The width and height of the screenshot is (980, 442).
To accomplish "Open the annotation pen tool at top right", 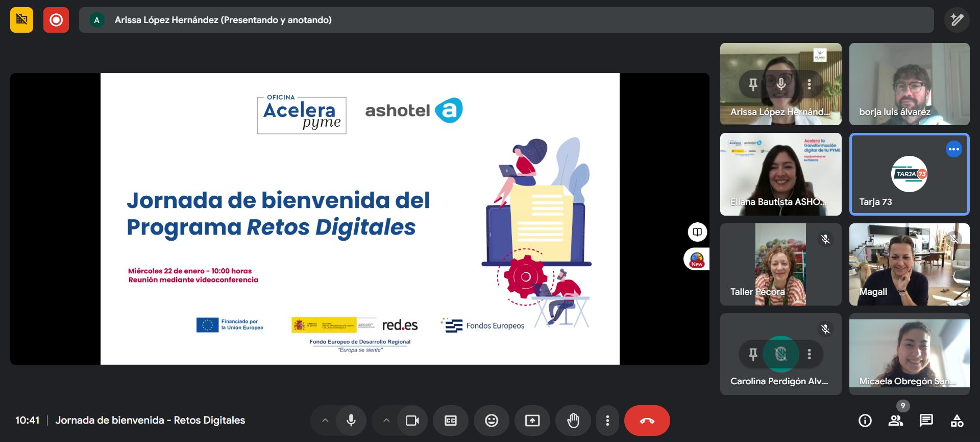I will (957, 20).
